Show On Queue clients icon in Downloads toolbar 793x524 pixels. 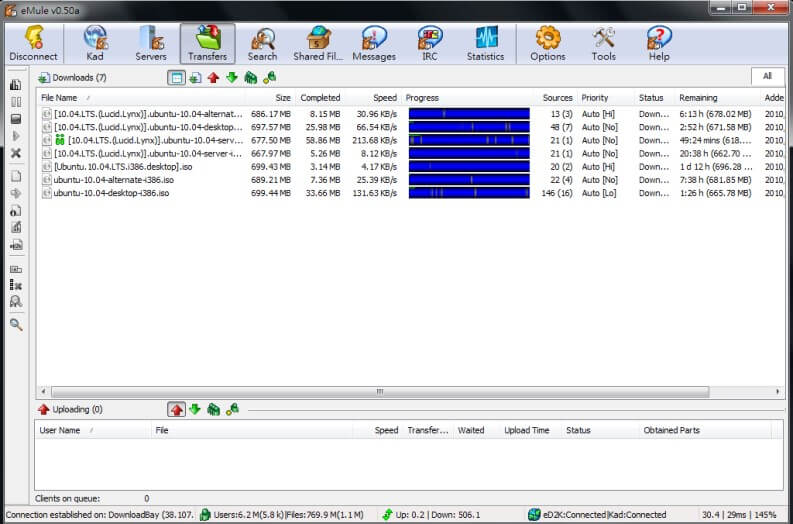coord(251,78)
